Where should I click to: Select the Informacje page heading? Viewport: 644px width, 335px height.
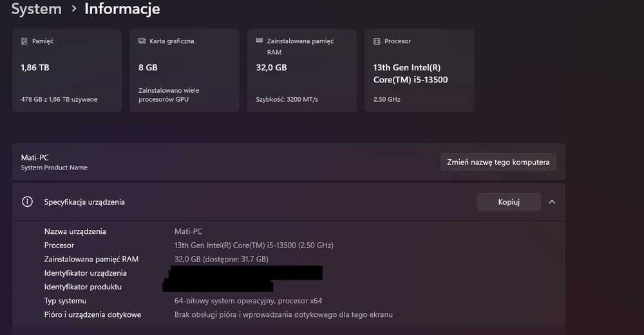122,9
